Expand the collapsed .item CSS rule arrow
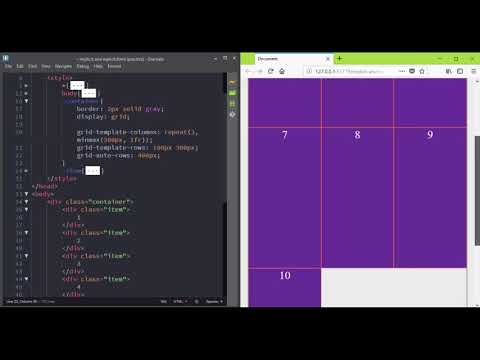This screenshot has width=480, height=360. point(26,171)
